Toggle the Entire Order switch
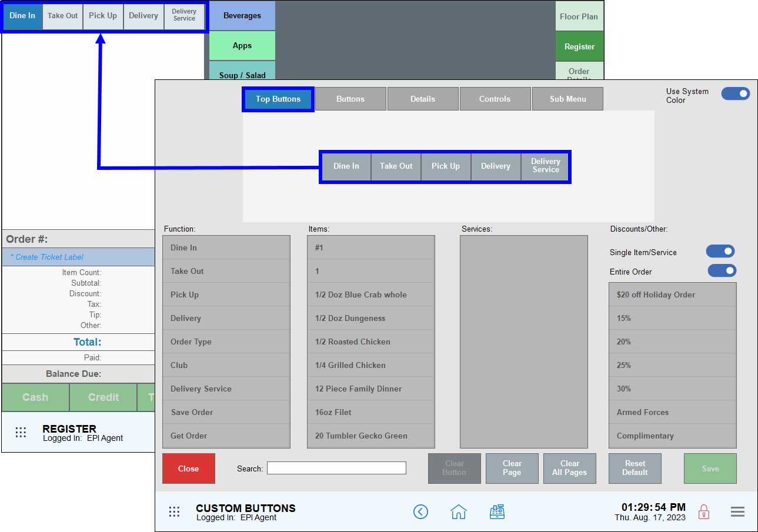 (722, 270)
